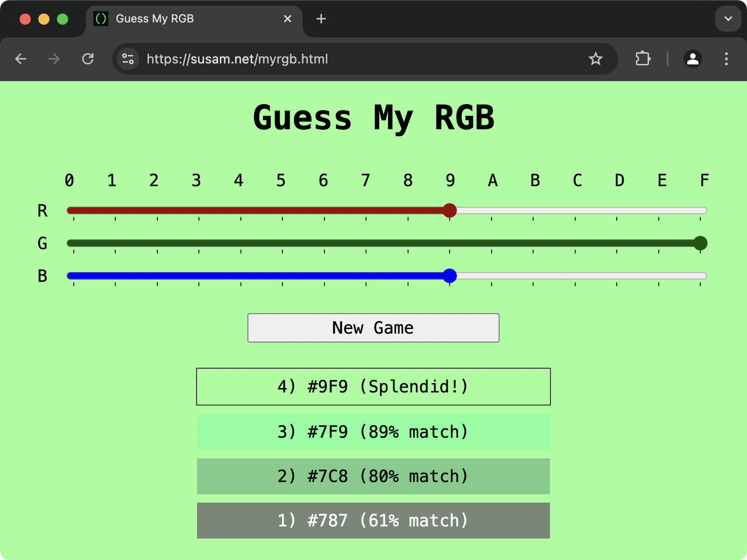Image resolution: width=747 pixels, height=560 pixels.
Task: Expand the tab search dropdown arrow
Action: [x=728, y=19]
